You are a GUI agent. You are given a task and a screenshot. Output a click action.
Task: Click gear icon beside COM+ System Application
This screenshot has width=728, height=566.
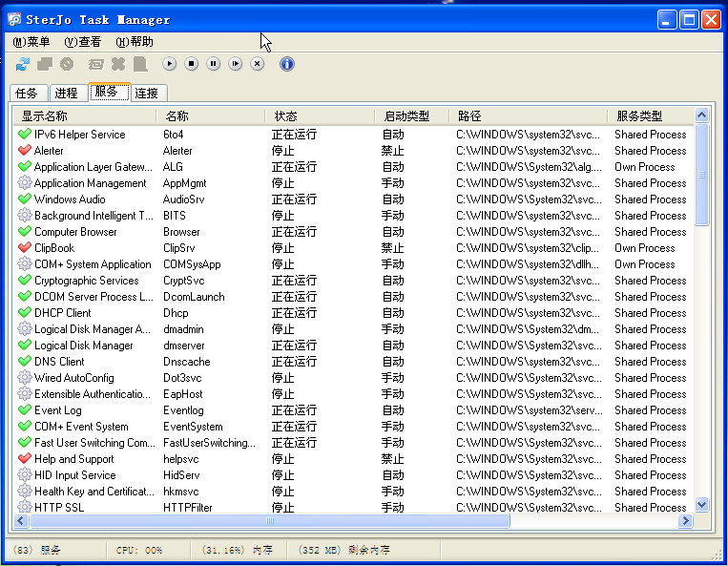(x=25, y=264)
